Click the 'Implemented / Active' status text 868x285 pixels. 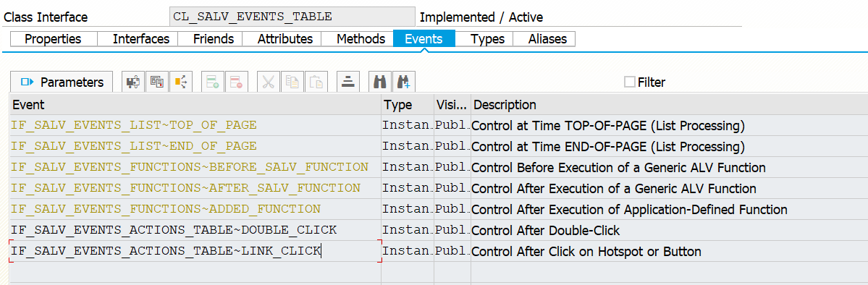481,17
